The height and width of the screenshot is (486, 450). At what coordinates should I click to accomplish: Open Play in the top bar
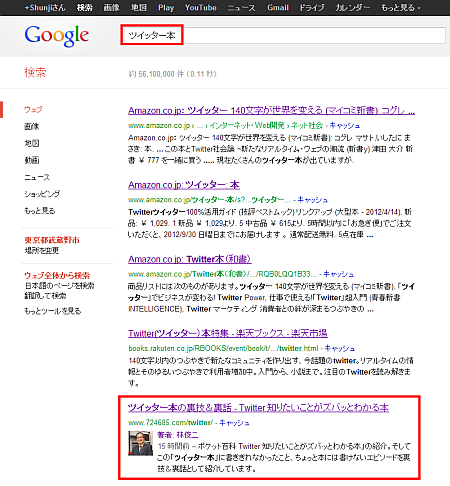click(166, 8)
